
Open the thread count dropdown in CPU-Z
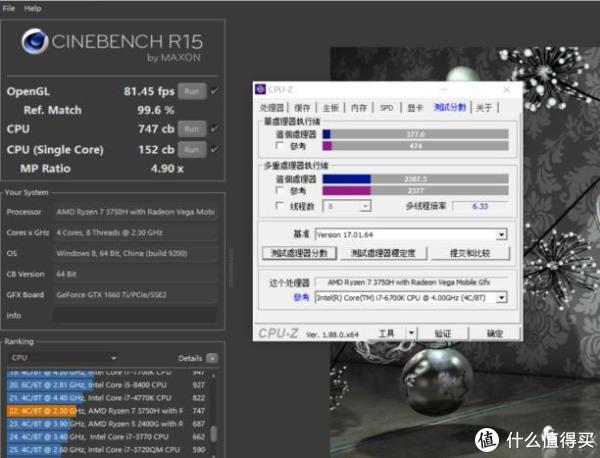coord(347,206)
